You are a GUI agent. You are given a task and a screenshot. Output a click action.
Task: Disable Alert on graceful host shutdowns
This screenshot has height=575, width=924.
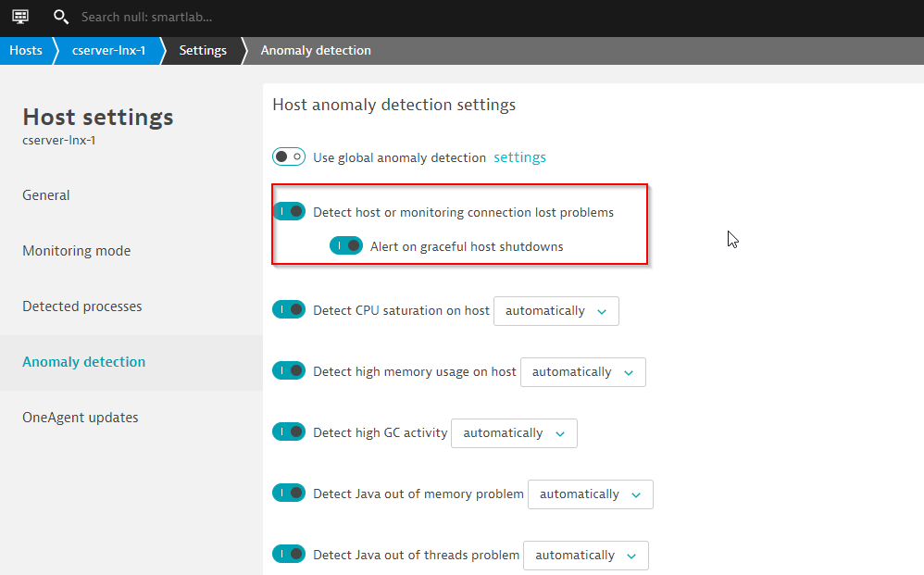point(345,245)
